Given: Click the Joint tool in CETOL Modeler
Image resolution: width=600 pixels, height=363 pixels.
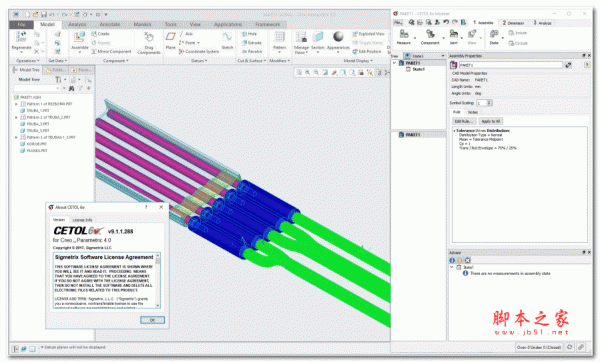Looking at the screenshot, I should tap(453, 37).
